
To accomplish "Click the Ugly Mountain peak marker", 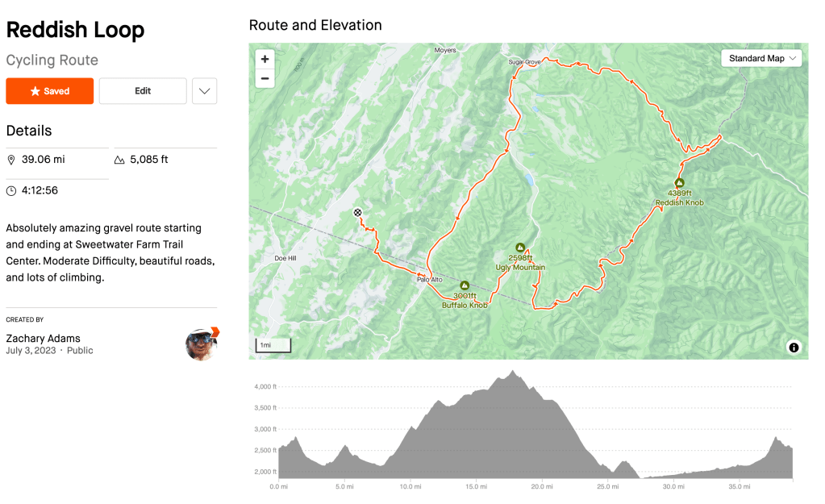I will coord(520,248).
